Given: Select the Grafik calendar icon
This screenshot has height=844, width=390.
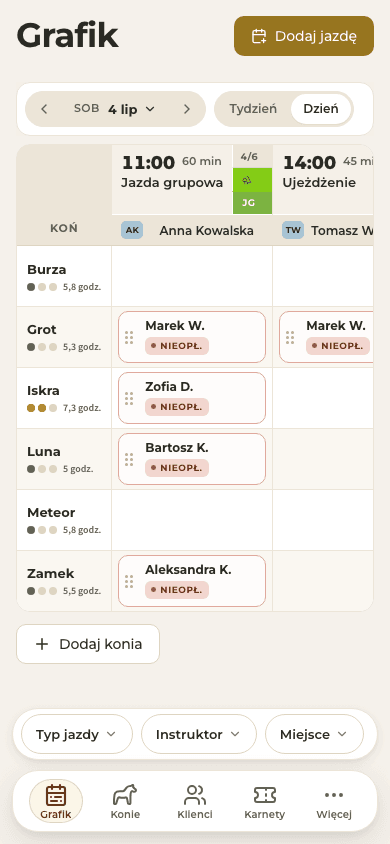Looking at the screenshot, I should [x=56, y=801].
